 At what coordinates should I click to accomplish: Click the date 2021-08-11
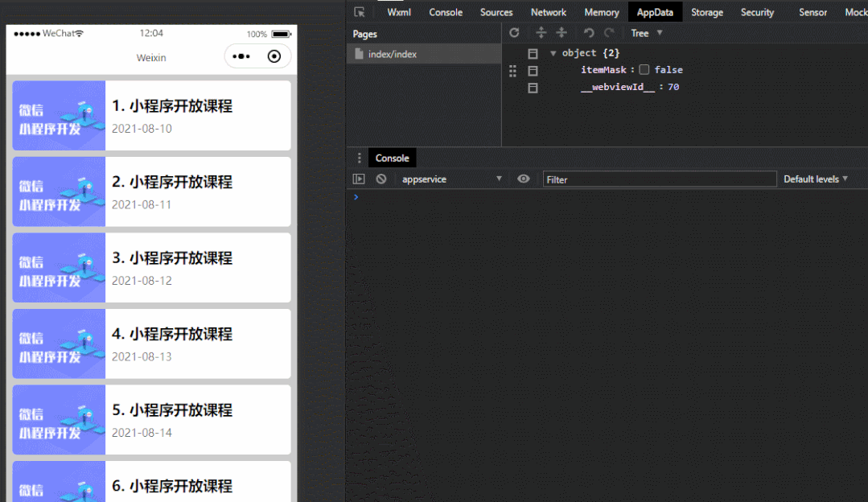(x=142, y=205)
